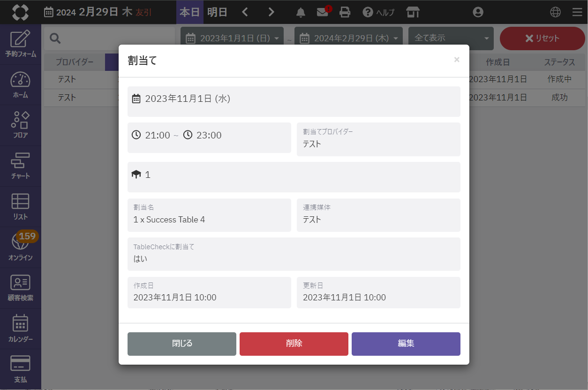Go to ホーム dashboard in sidebar
The image size is (588, 390).
pyautogui.click(x=21, y=85)
